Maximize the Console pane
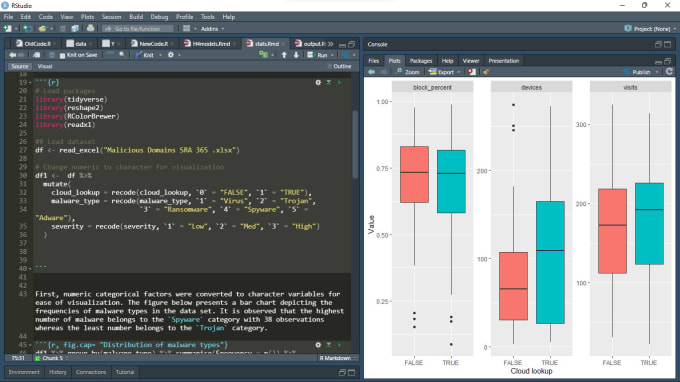This screenshot has height=382, width=680. point(667,44)
